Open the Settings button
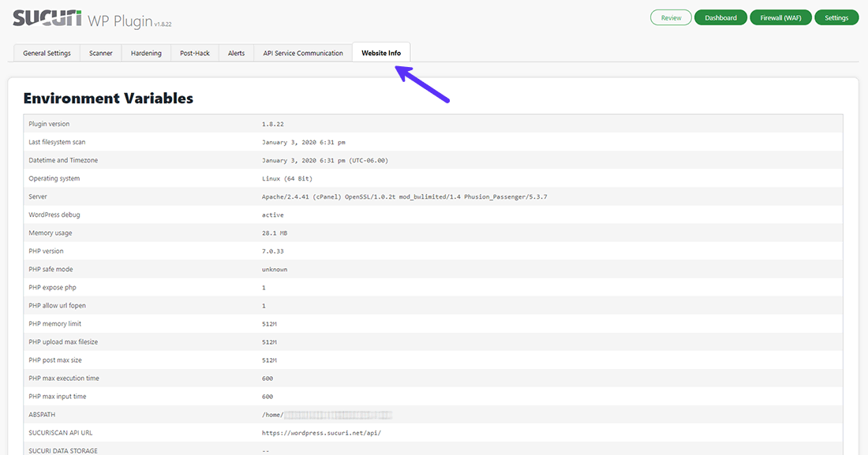Image resolution: width=868 pixels, height=455 pixels. point(836,17)
